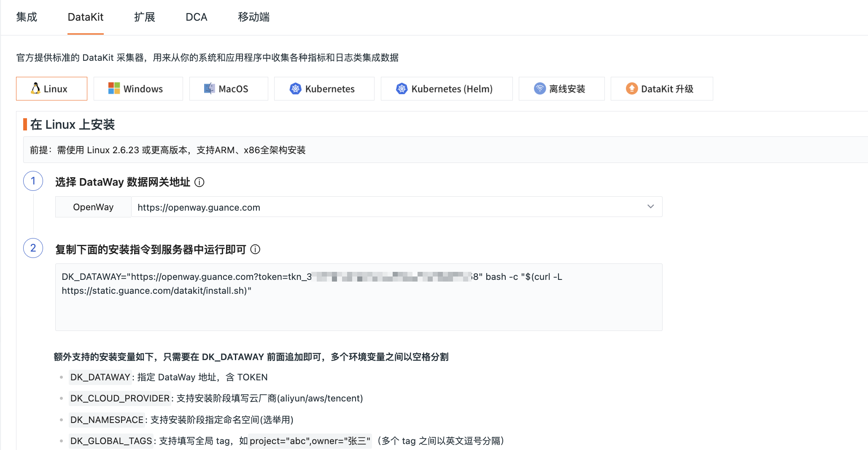Screen dimensions: 868x450
Task: Open the 离线安装 option
Action: coord(562,89)
